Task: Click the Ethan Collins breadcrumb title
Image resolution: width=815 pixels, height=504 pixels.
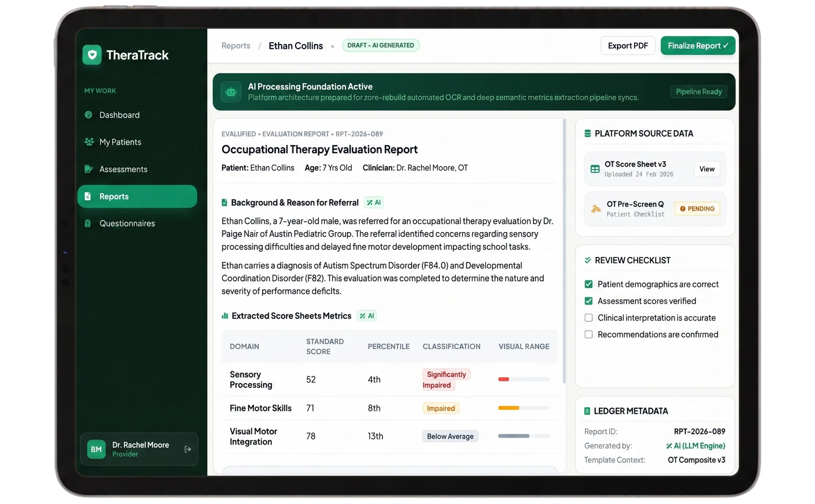Action: [296, 46]
